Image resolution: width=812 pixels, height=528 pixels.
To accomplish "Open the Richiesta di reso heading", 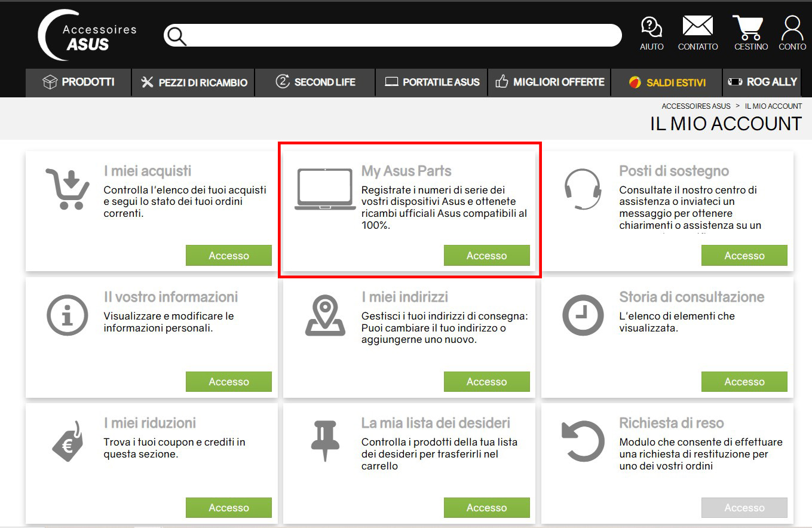I will coord(672,423).
